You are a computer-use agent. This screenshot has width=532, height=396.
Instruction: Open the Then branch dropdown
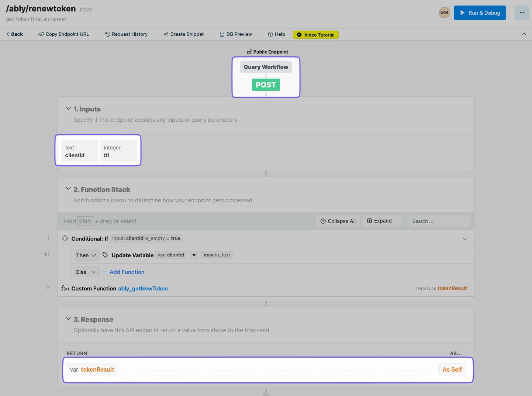point(86,255)
